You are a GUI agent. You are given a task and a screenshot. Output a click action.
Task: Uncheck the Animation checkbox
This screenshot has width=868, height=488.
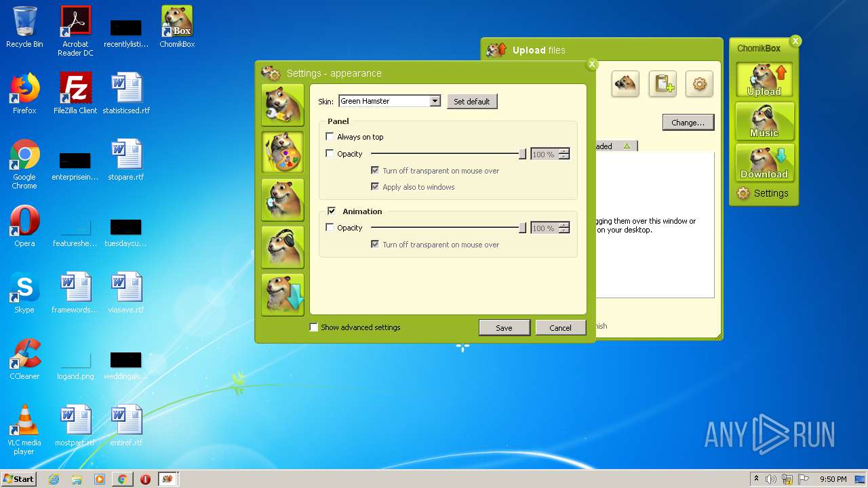(332, 211)
